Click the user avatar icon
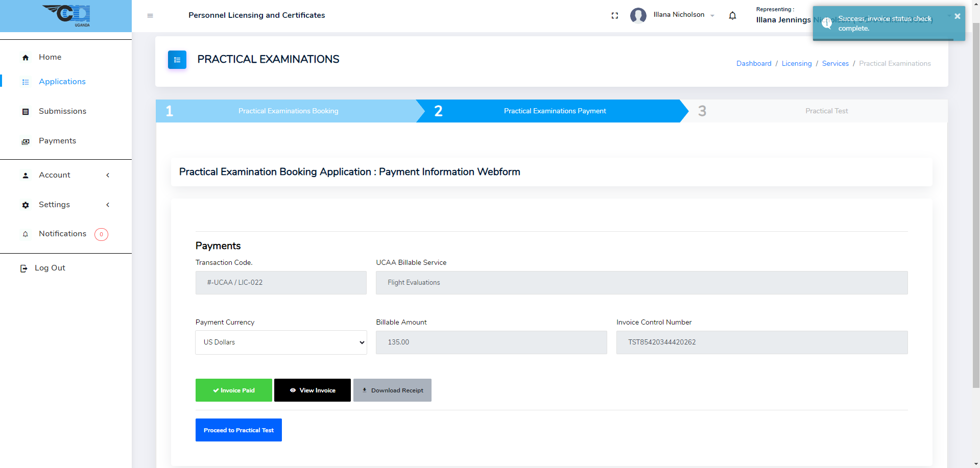 [638, 16]
